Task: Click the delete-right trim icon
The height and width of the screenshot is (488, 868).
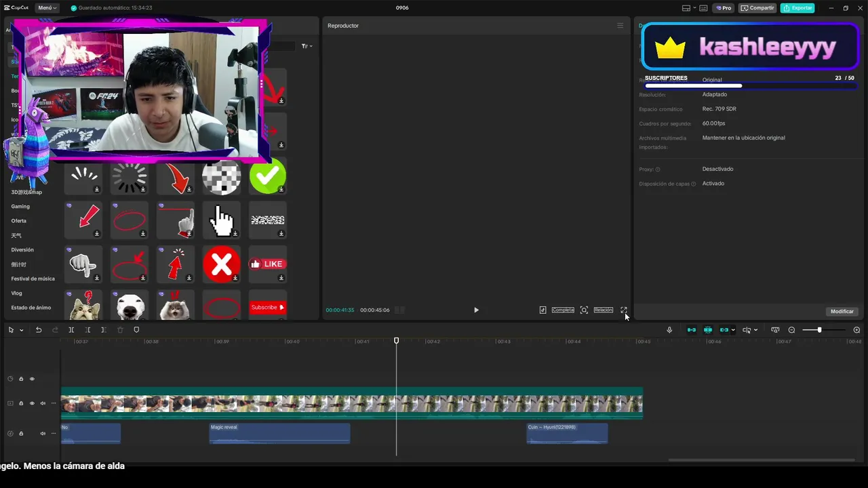Action: click(104, 330)
